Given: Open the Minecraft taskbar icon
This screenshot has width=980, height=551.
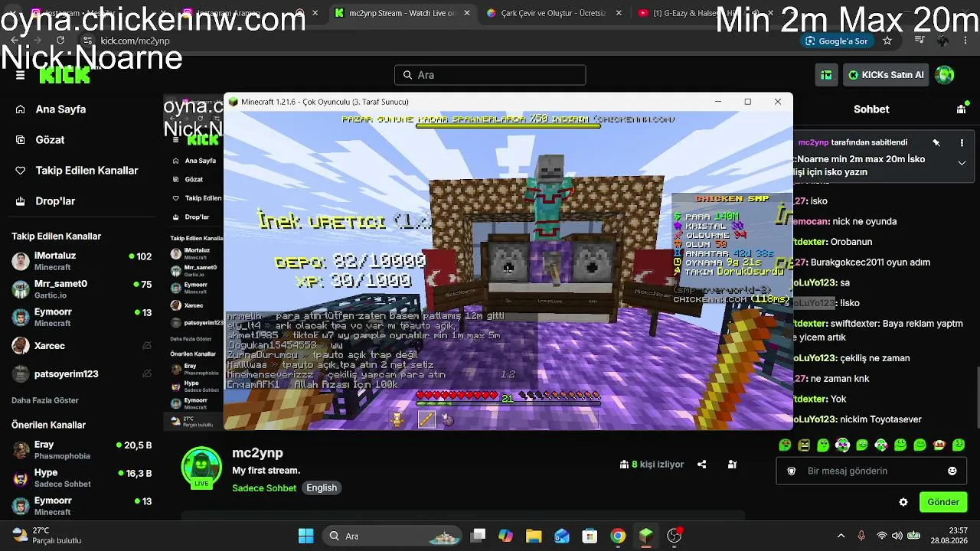Looking at the screenshot, I should [646, 536].
